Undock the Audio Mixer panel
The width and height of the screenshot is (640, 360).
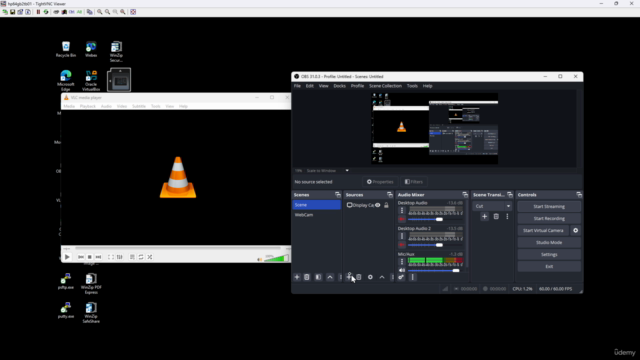465,195
